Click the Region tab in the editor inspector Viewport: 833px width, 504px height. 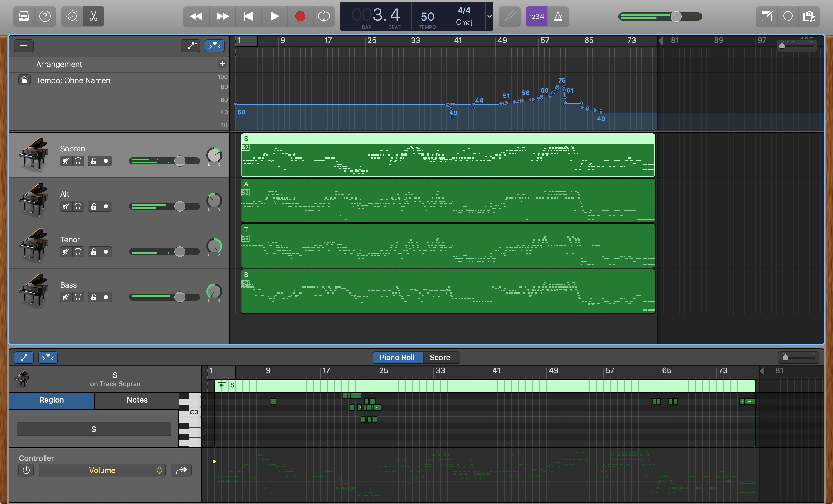click(x=51, y=400)
